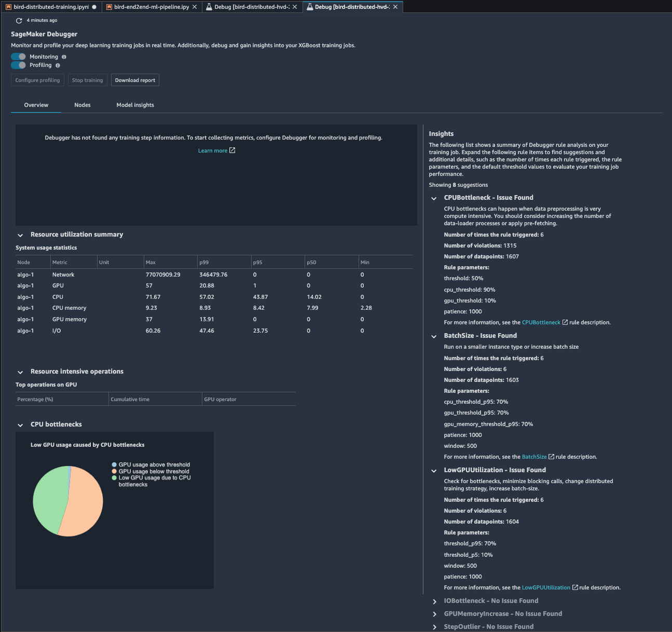Viewport: 672px width, 632px height.
Task: Click the notebook icon on bird-distributed-training tab
Action: (8, 7)
